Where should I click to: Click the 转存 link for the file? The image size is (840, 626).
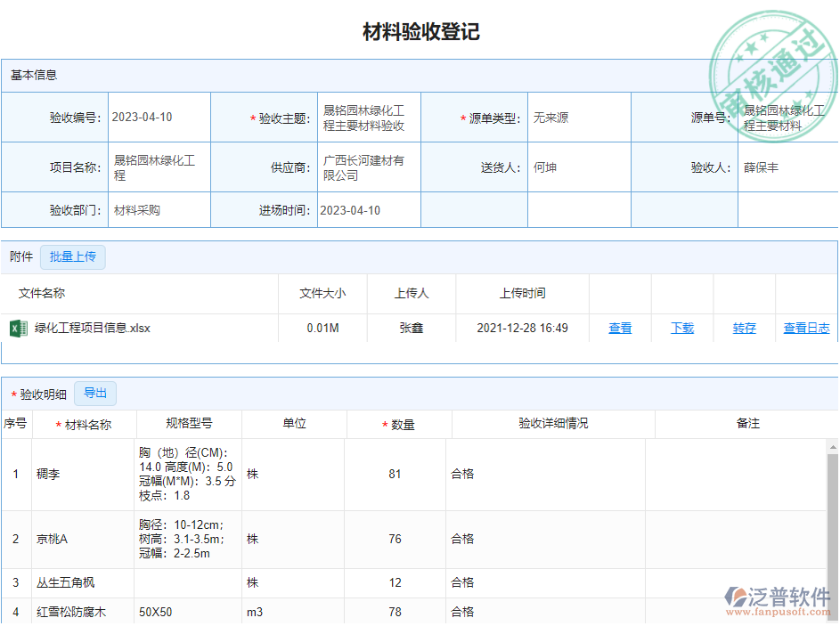(x=744, y=328)
